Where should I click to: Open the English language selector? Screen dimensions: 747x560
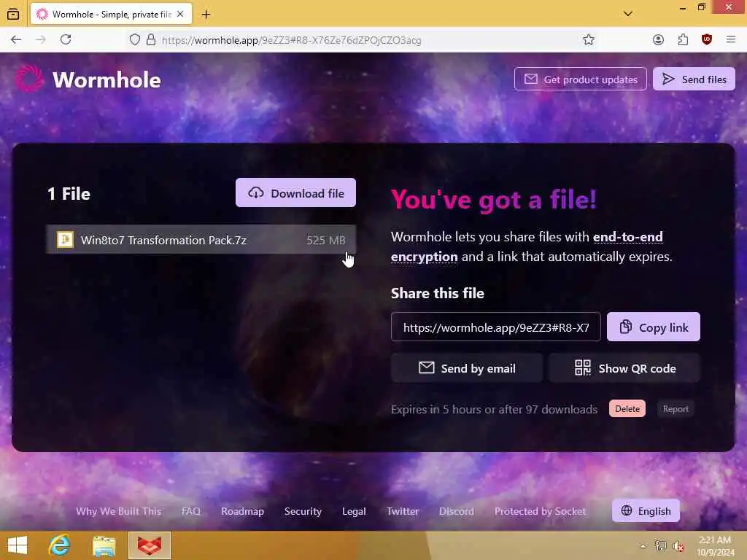(x=646, y=510)
